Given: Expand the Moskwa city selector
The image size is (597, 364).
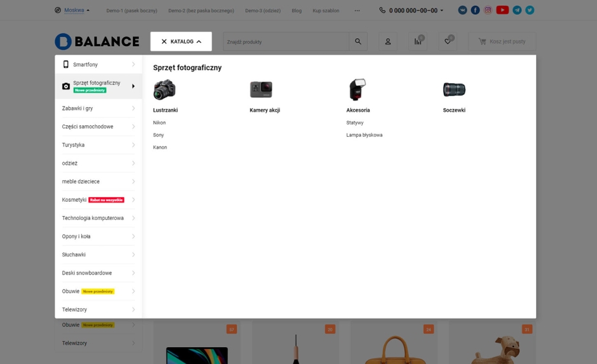Looking at the screenshot, I should [73, 10].
